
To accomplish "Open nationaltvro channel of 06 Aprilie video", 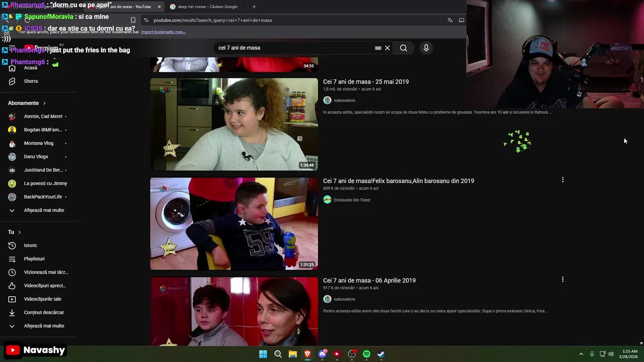I will (344, 299).
